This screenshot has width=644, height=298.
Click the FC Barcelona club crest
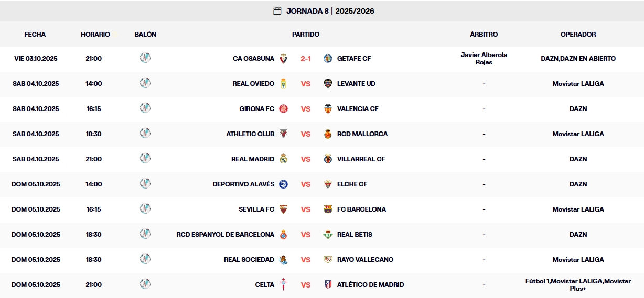pos(328,209)
